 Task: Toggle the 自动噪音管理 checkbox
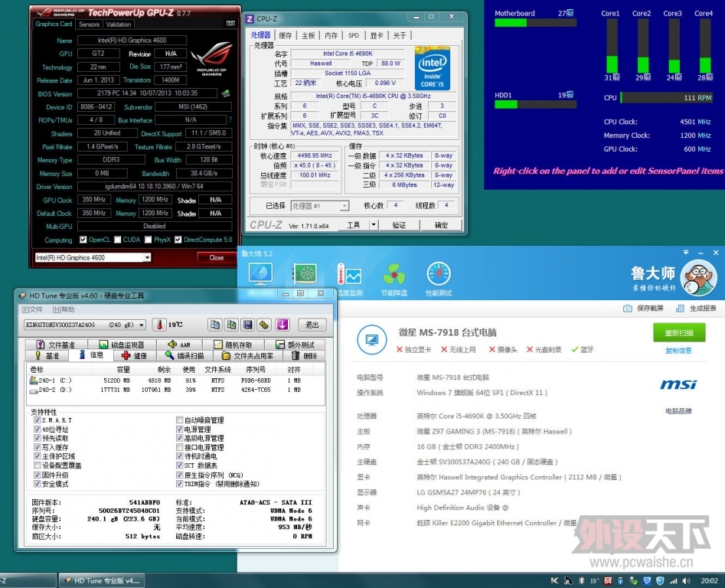(179, 420)
